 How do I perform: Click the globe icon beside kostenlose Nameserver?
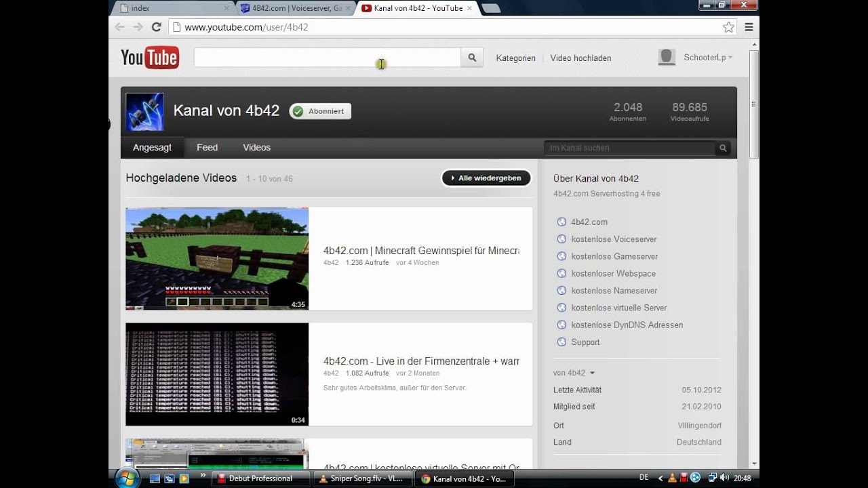[x=561, y=291]
